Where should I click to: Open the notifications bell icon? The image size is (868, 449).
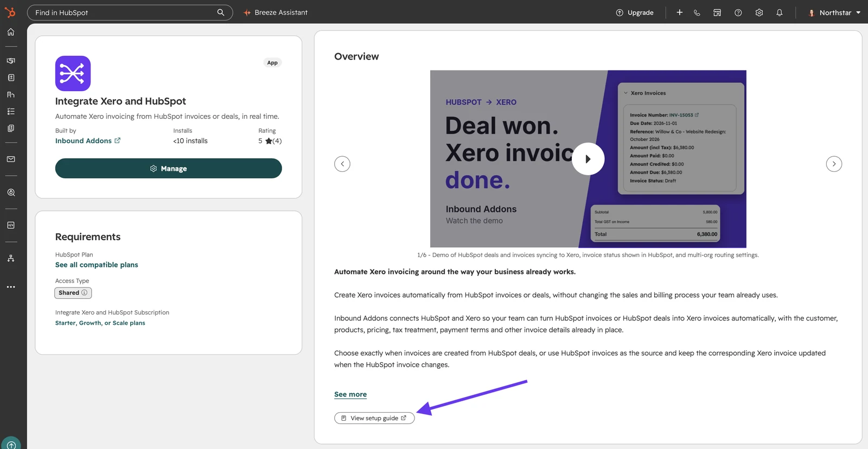pos(780,12)
